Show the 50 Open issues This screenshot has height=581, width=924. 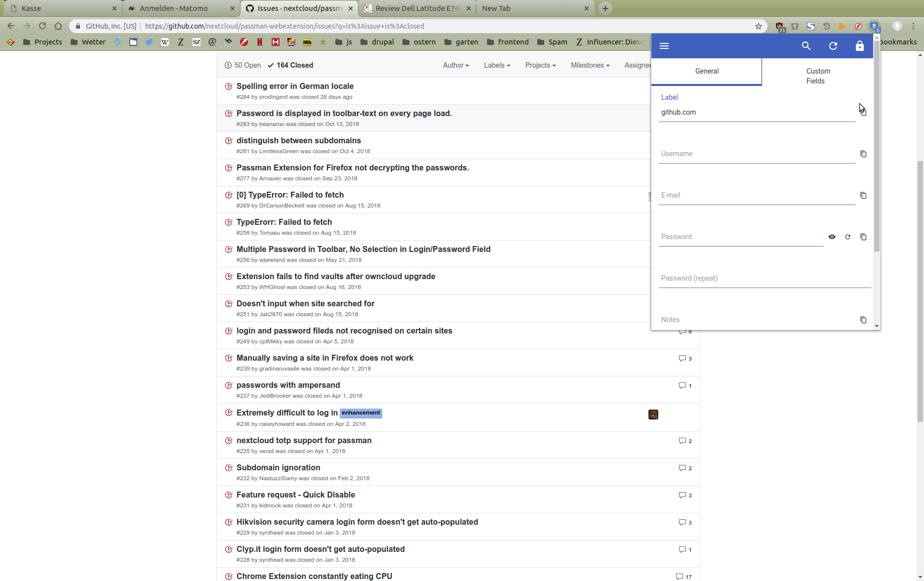[242, 65]
